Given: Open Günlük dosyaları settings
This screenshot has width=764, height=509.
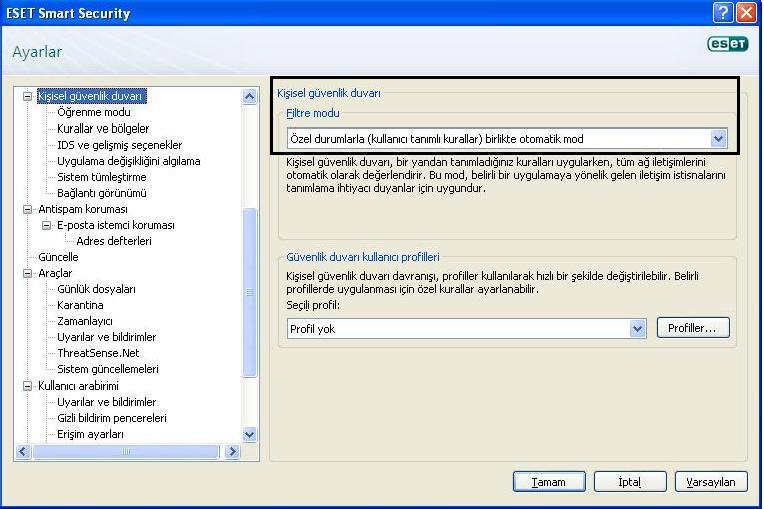Looking at the screenshot, I should 96,289.
